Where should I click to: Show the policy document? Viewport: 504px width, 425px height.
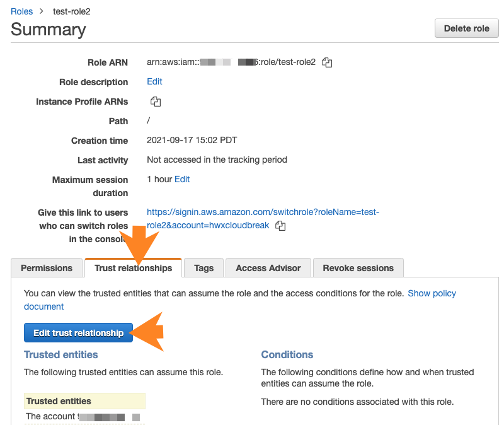pyautogui.click(x=432, y=293)
